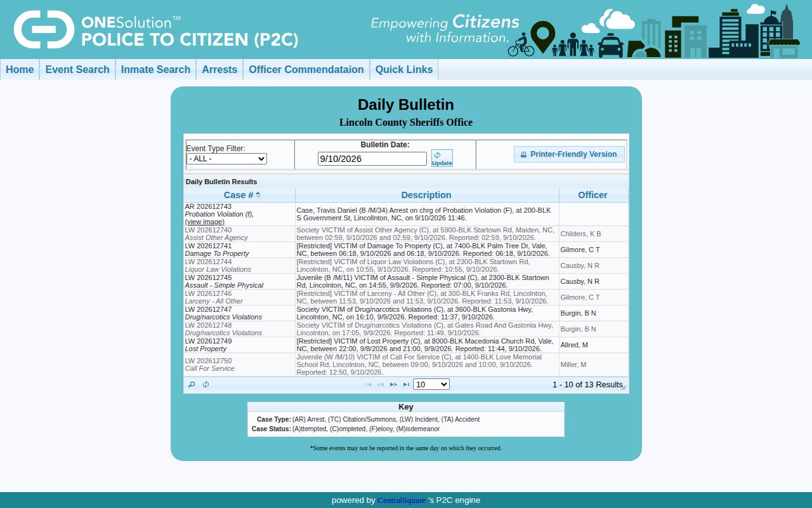
Task: Sort by the Officer column header
Action: click(x=593, y=195)
